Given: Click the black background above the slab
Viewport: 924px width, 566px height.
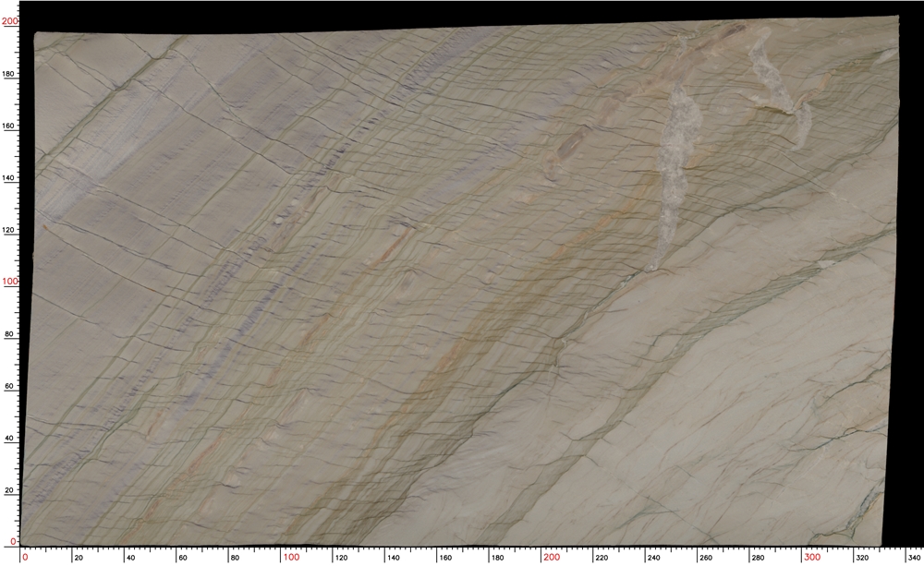Looking at the screenshot, I should pyautogui.click(x=462, y=13).
